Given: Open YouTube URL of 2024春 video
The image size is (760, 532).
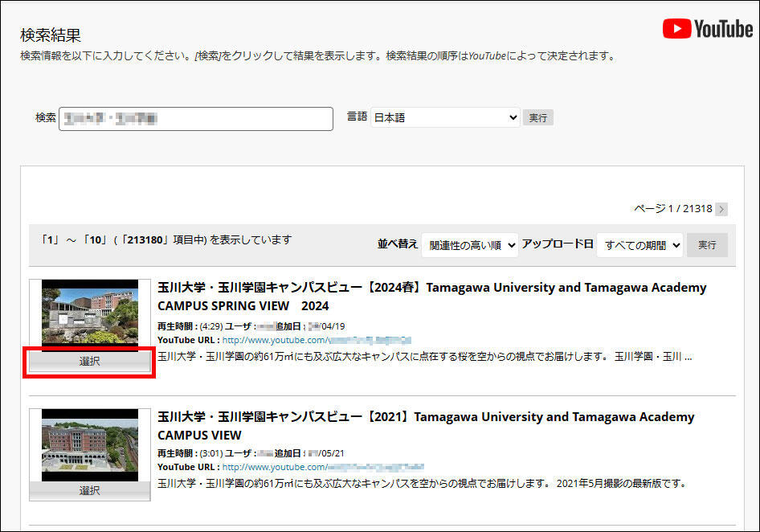Looking at the screenshot, I should coord(317,340).
